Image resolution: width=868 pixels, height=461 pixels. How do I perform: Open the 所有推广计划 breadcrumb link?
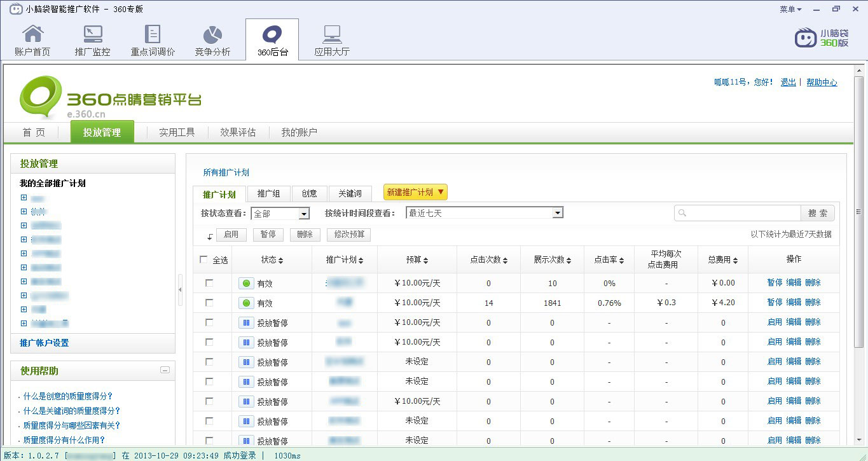click(226, 172)
